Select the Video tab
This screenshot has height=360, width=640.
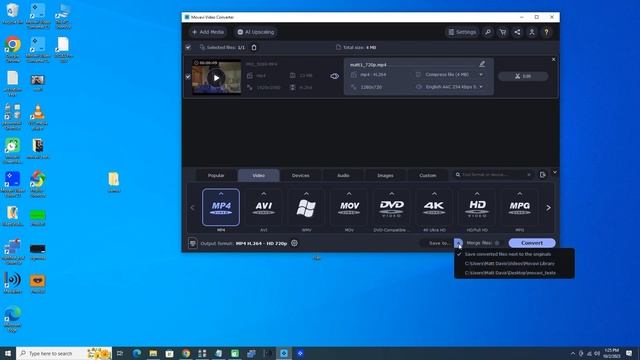tap(258, 175)
